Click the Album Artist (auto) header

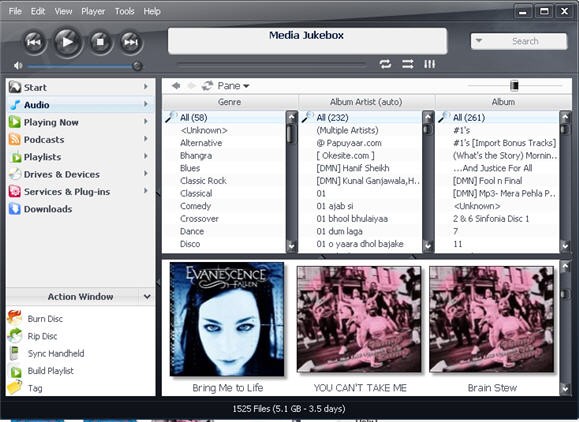(366, 102)
